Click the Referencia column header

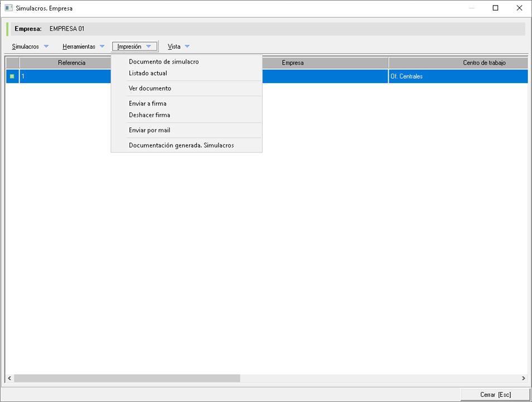71,63
